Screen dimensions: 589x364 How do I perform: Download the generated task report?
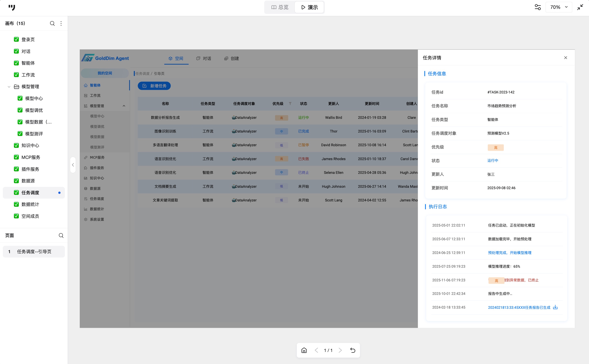[x=555, y=307]
